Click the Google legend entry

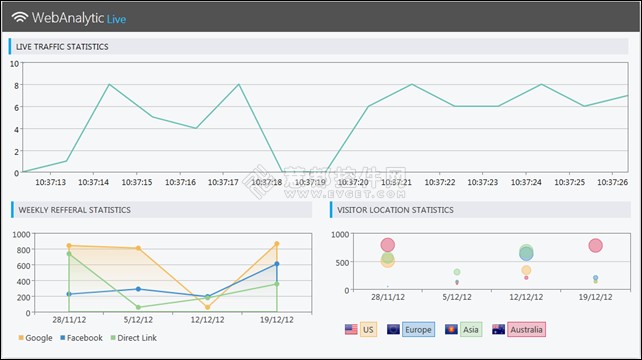point(35,338)
